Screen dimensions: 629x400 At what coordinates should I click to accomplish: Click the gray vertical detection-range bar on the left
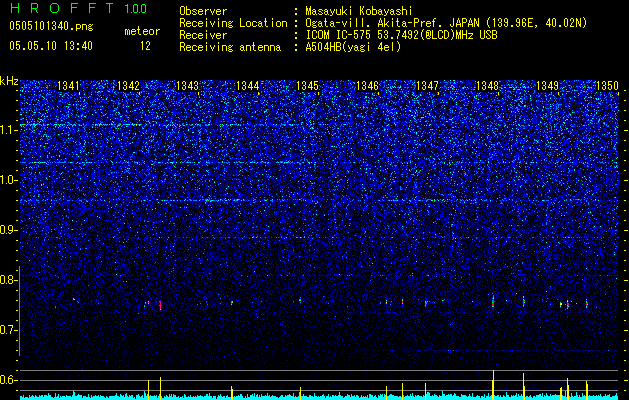(x=20, y=311)
